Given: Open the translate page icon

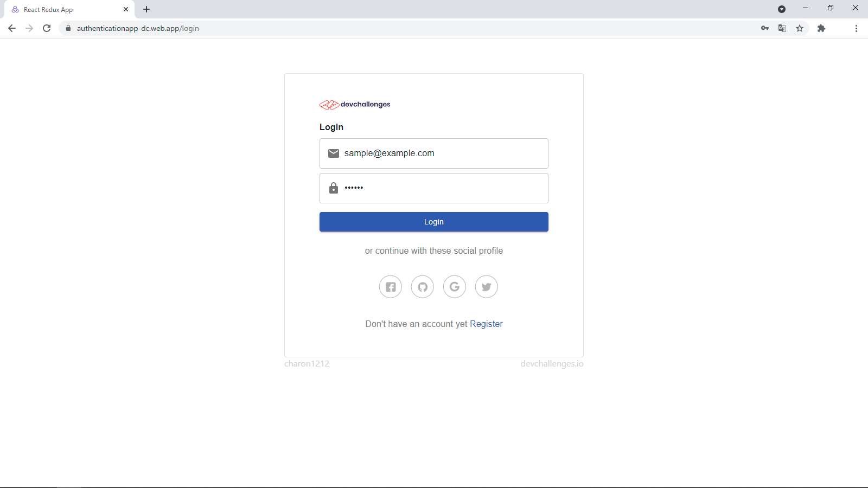Looking at the screenshot, I should 782,28.
